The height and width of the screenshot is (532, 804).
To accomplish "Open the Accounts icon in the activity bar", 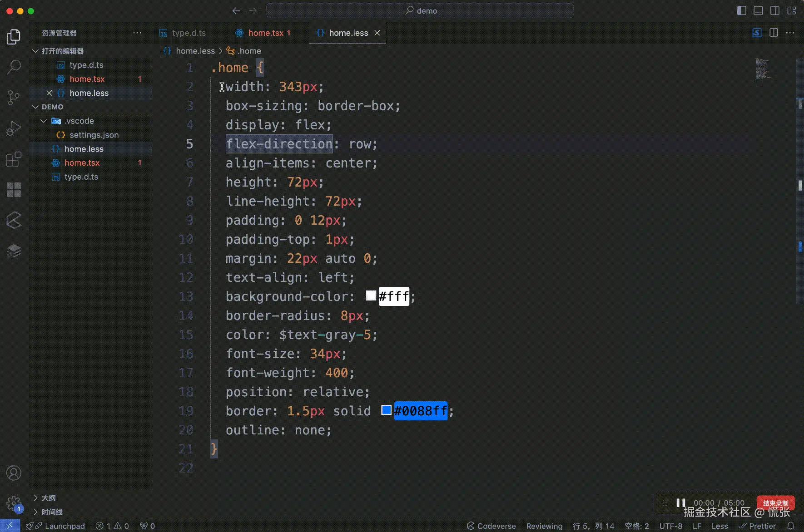I will pos(14,473).
